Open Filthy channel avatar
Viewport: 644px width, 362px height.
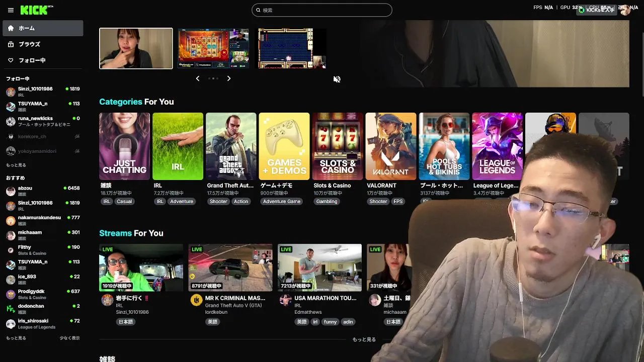click(x=11, y=250)
